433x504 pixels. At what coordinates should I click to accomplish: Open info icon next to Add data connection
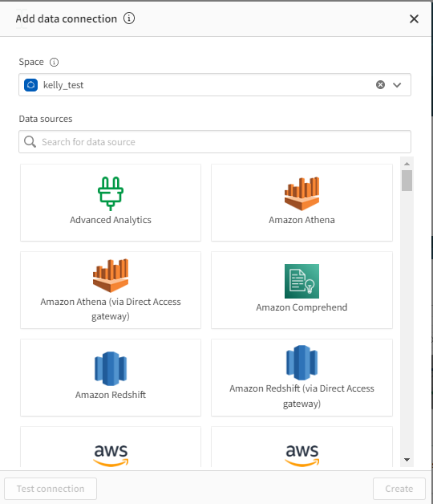tap(129, 18)
